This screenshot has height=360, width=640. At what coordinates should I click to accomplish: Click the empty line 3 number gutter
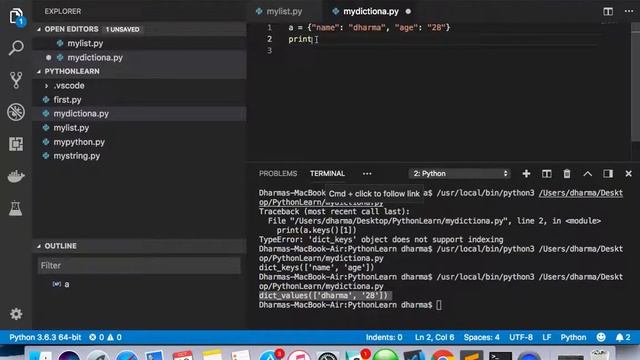(269, 50)
